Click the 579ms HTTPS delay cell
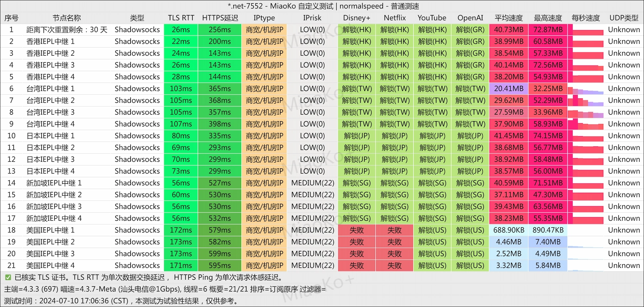 (x=220, y=230)
